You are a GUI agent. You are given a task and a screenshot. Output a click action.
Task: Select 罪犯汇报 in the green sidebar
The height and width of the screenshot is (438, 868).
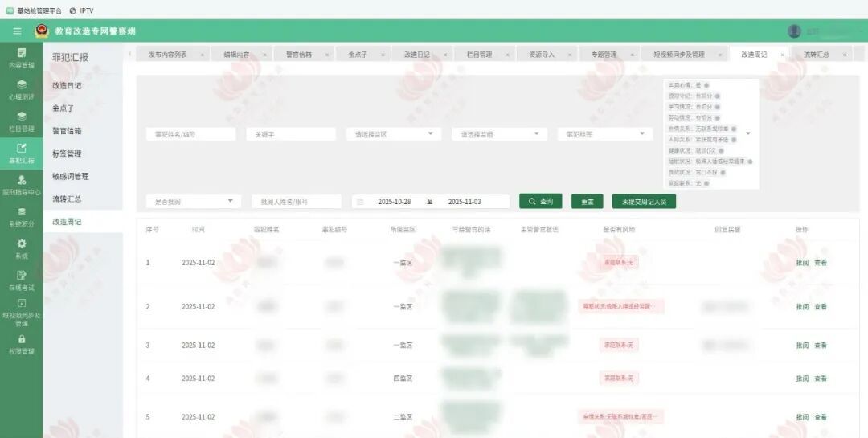coord(22,154)
